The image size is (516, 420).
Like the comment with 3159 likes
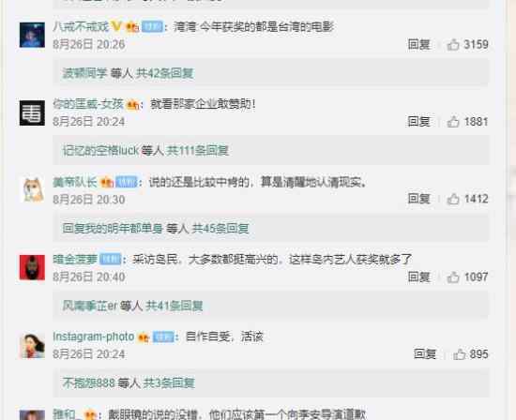click(453, 44)
